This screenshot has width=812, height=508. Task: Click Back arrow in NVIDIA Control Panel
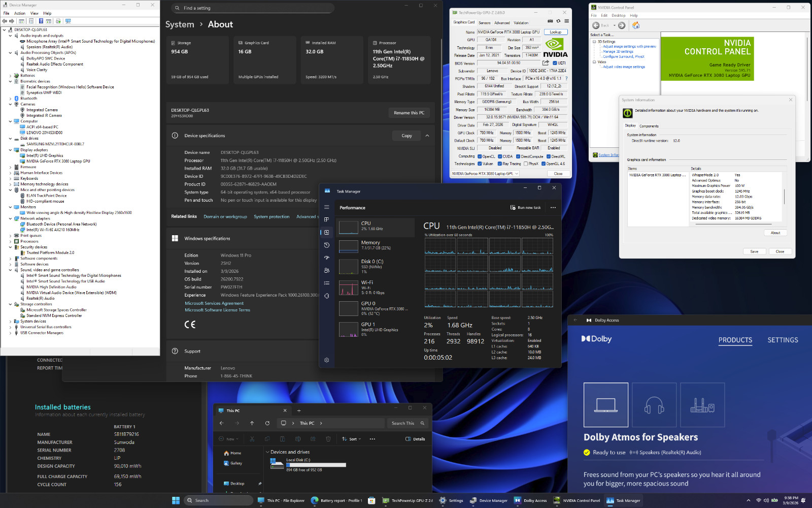point(596,25)
